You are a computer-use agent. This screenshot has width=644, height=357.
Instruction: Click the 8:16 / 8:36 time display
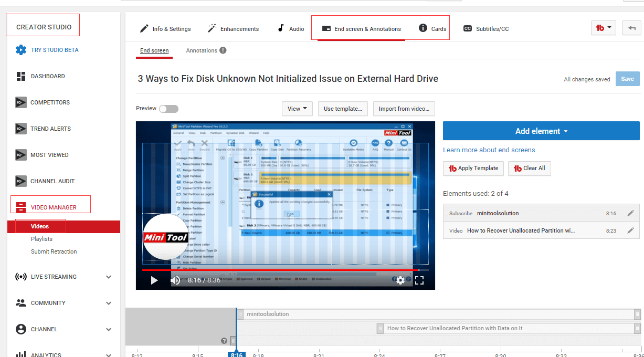point(204,280)
